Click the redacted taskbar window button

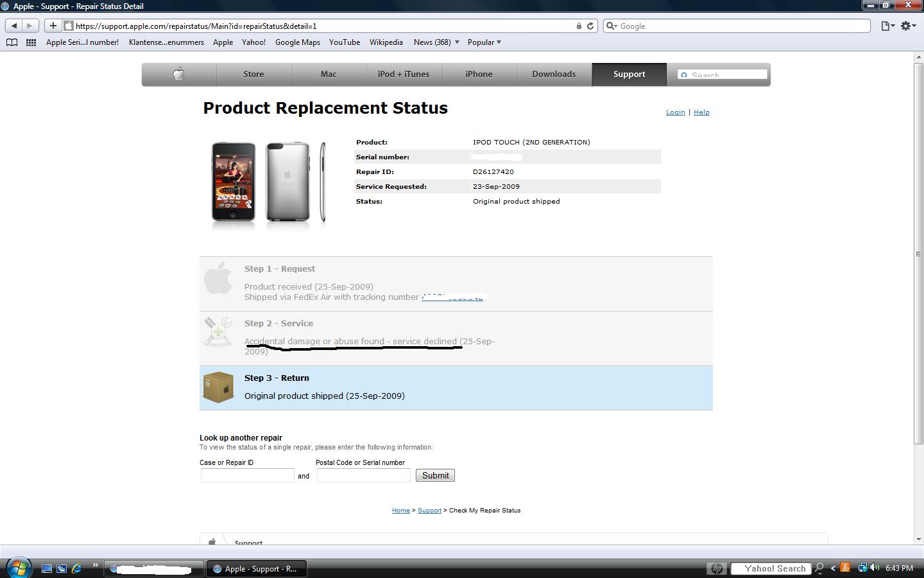click(x=153, y=568)
